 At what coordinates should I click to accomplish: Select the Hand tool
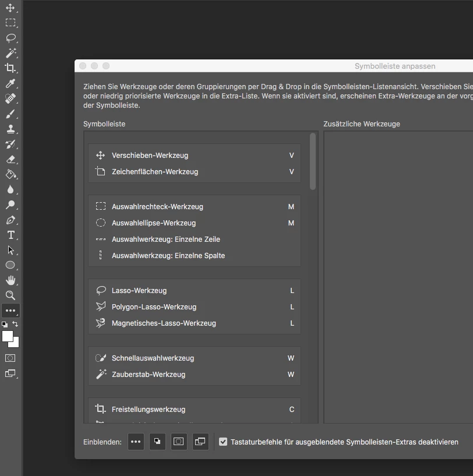point(10,280)
